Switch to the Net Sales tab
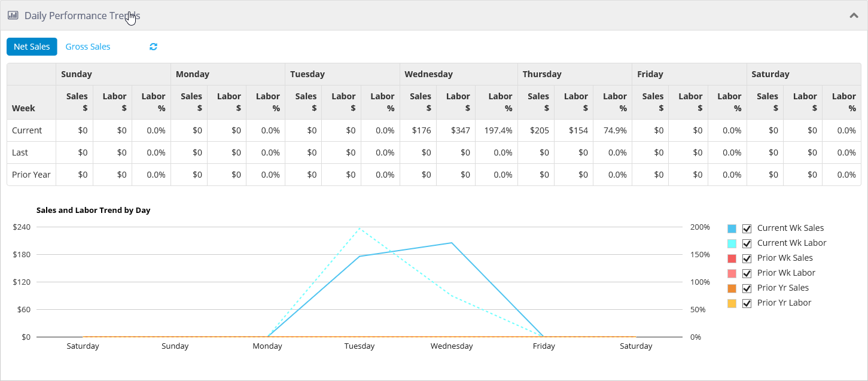This screenshot has height=381, width=868. point(32,47)
